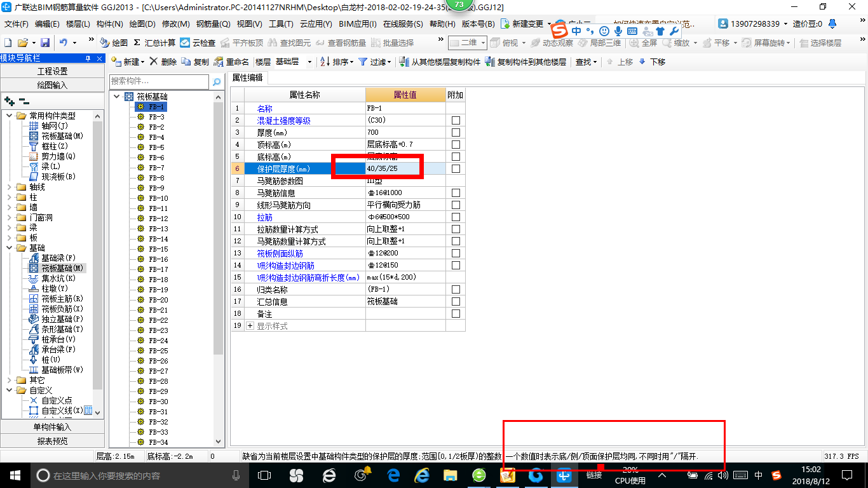Click the Sogou input microphone icon

[618, 30]
